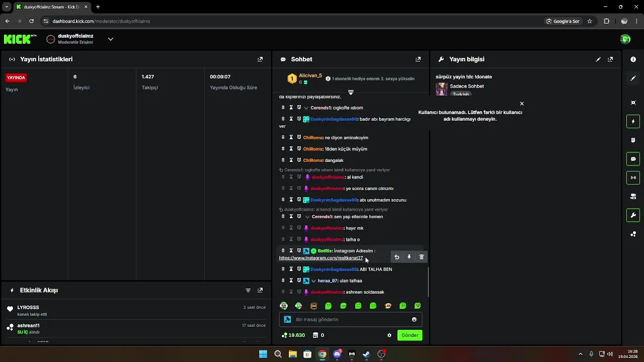Expand the duskyoffcialmz channel selector chevron
The height and width of the screenshot is (362, 644).
click(111, 39)
